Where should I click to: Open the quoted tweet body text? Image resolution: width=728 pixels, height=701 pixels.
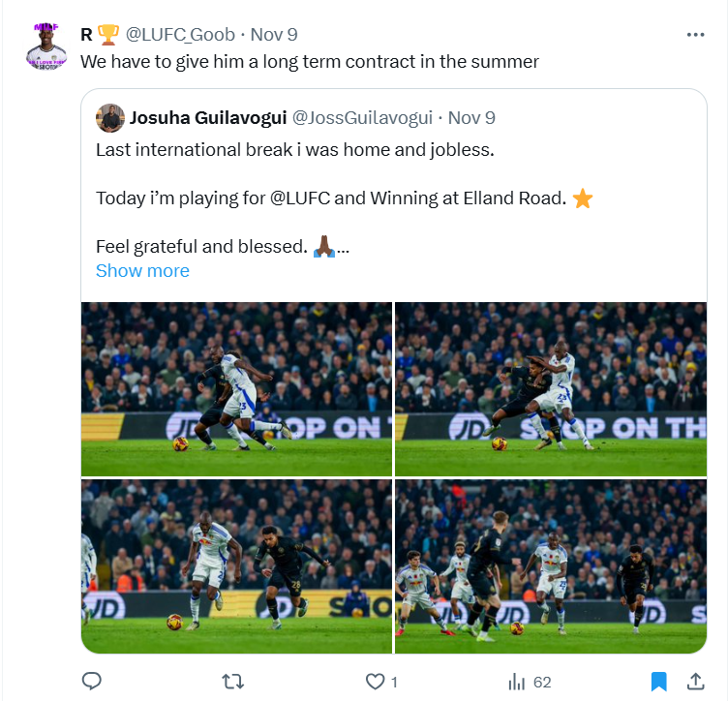tap(344, 198)
